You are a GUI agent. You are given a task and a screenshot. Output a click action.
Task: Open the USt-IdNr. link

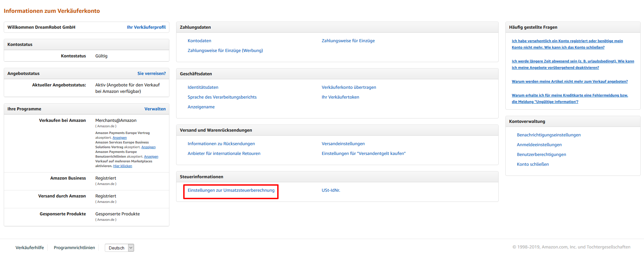pyautogui.click(x=331, y=190)
